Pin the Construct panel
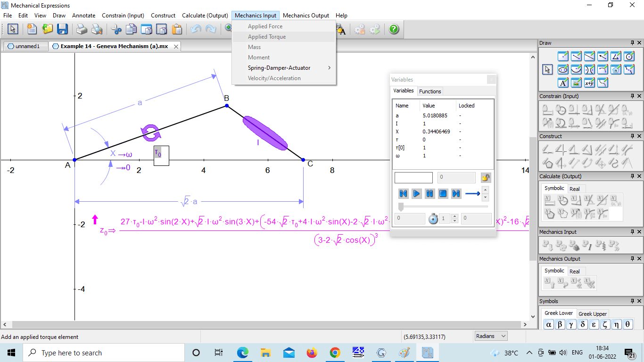Viewport: 644px width, 362px height. tap(632, 136)
